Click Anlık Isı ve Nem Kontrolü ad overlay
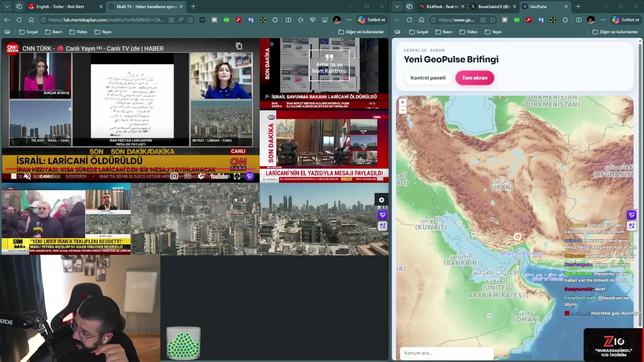The image size is (644, 362). coord(329,65)
